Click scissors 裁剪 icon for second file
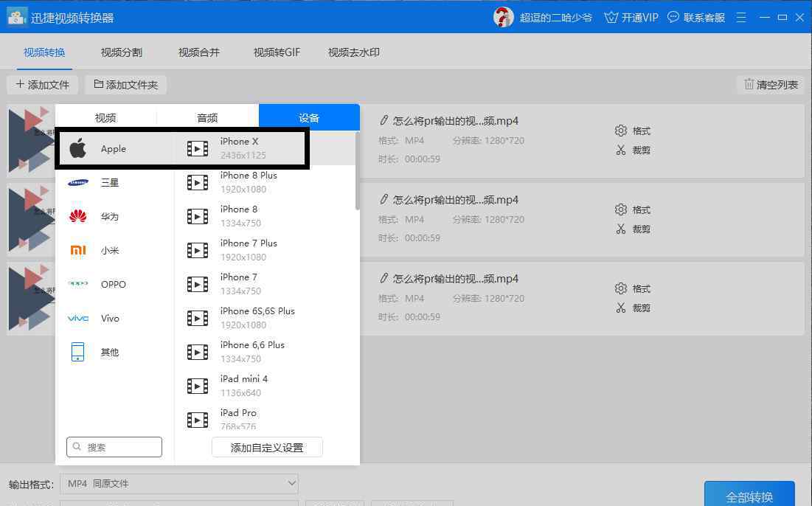The image size is (812, 506). (x=620, y=229)
